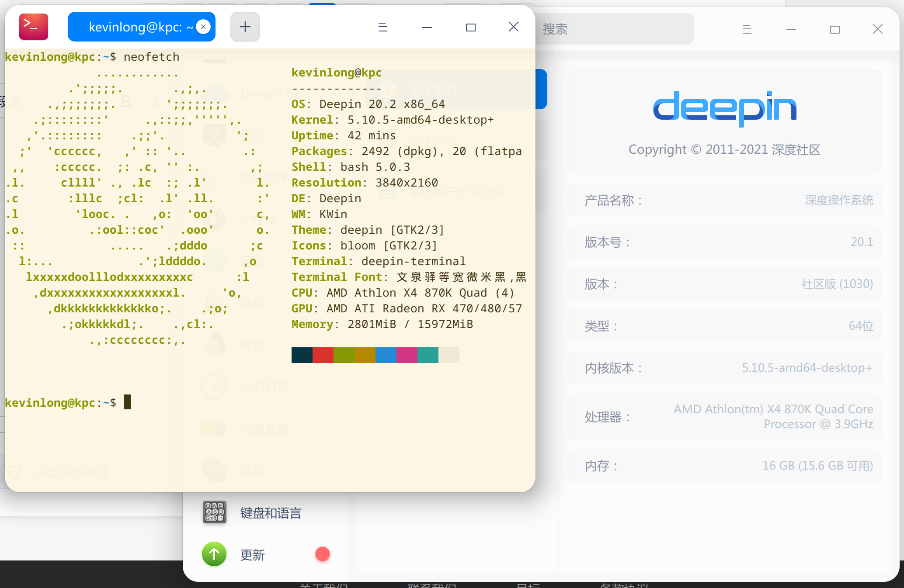Click the terminal cursor at the prompt
Viewport: 904px width, 588px height.
click(127, 402)
